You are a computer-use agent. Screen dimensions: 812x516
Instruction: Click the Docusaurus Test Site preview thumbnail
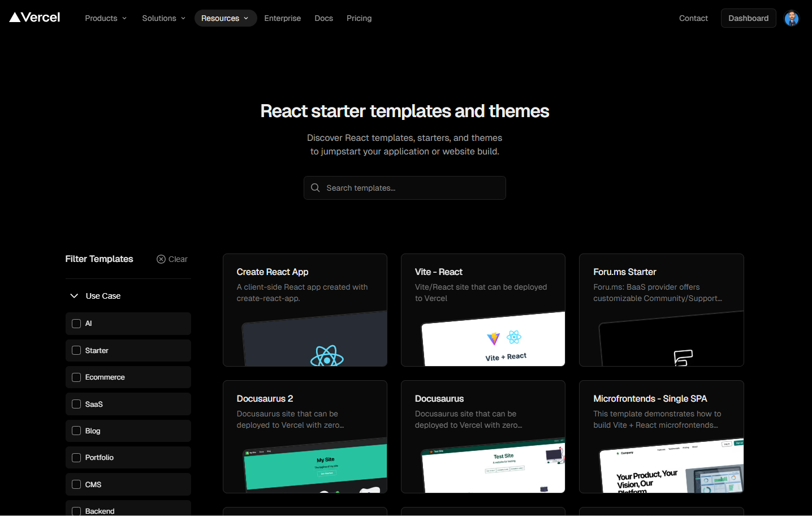pyautogui.click(x=493, y=466)
